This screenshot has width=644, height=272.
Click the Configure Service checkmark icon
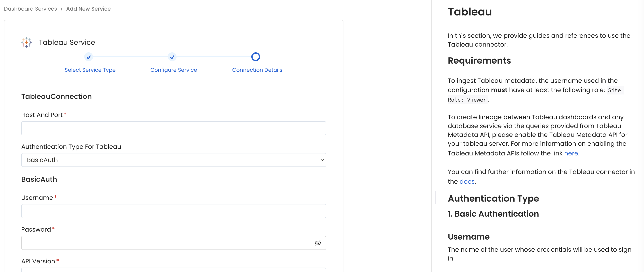(172, 57)
